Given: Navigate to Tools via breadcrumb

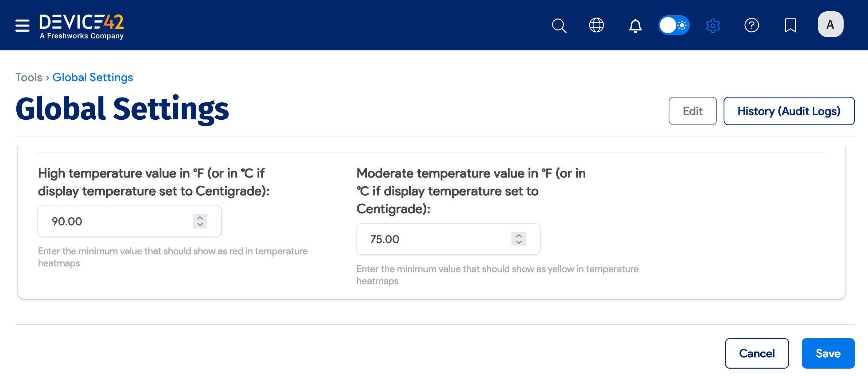Looking at the screenshot, I should click(29, 77).
